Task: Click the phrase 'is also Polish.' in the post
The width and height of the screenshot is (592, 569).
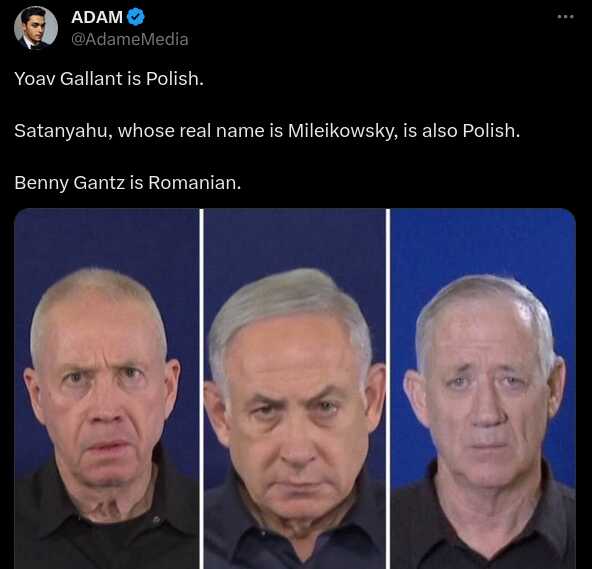Action: coord(461,131)
